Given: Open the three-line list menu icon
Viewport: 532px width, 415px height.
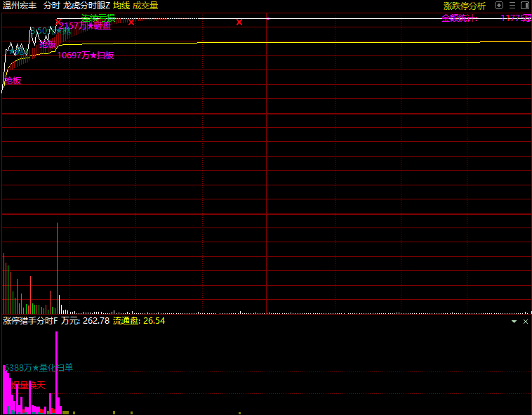Looking at the screenshot, I should click(x=512, y=6).
